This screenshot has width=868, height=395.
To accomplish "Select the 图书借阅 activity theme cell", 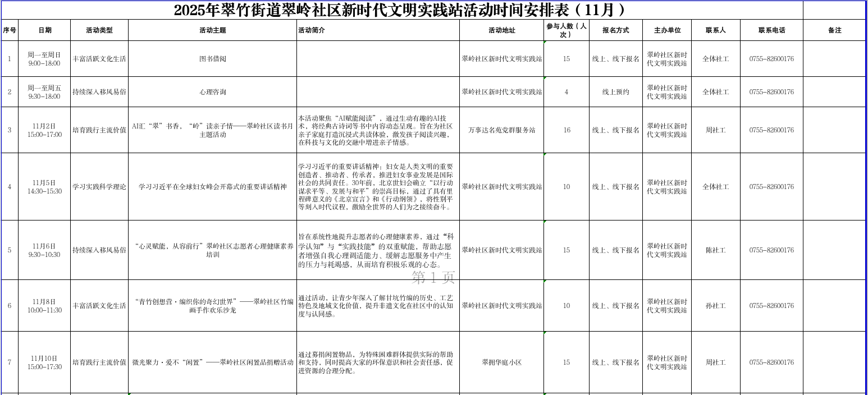I will tap(212, 59).
